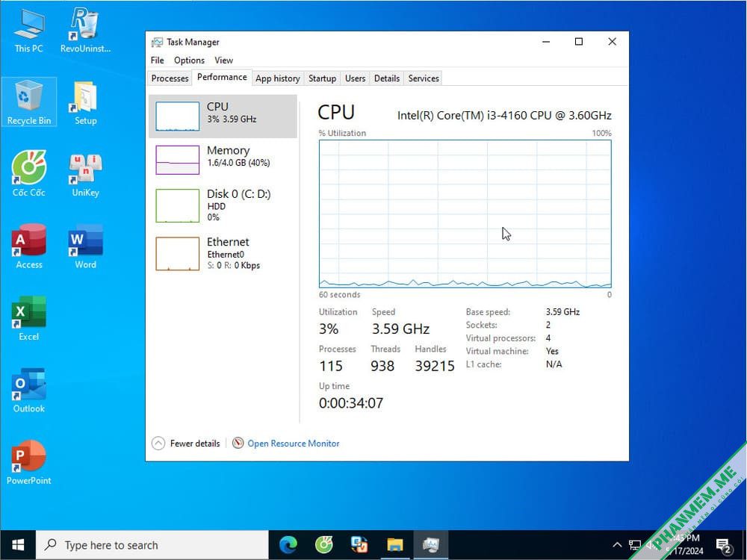Click the L1 cache N/A value
747x560 pixels.
[554, 364]
